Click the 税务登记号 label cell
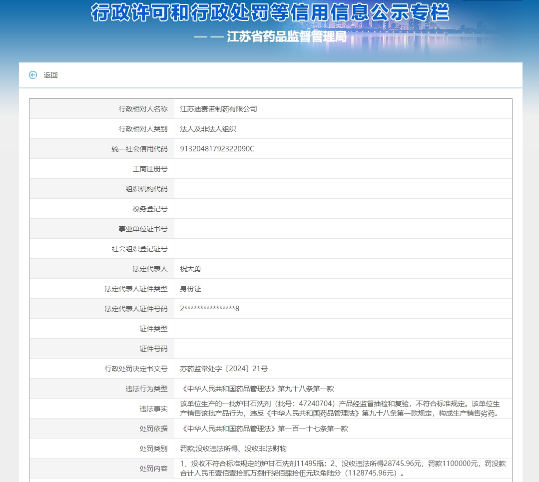 [x=102, y=209]
